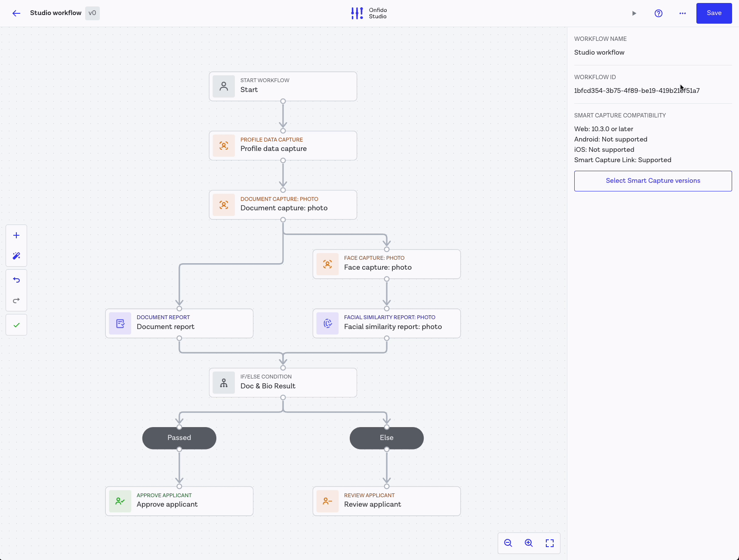The height and width of the screenshot is (560, 739).
Task: Fit workflow to screen icon
Action: click(549, 543)
